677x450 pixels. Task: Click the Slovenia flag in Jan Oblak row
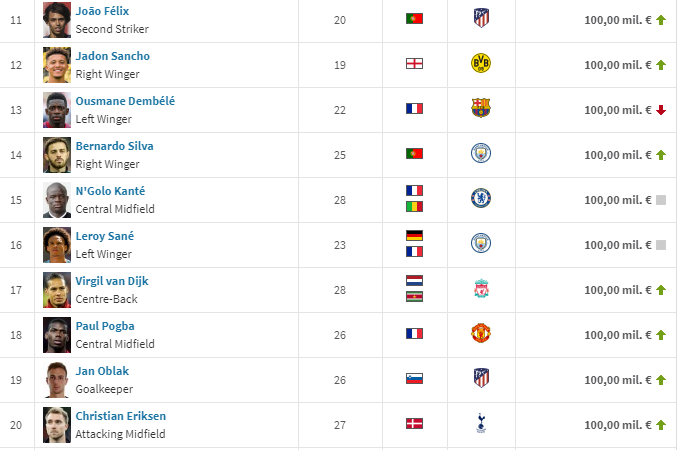pyautogui.click(x=414, y=379)
